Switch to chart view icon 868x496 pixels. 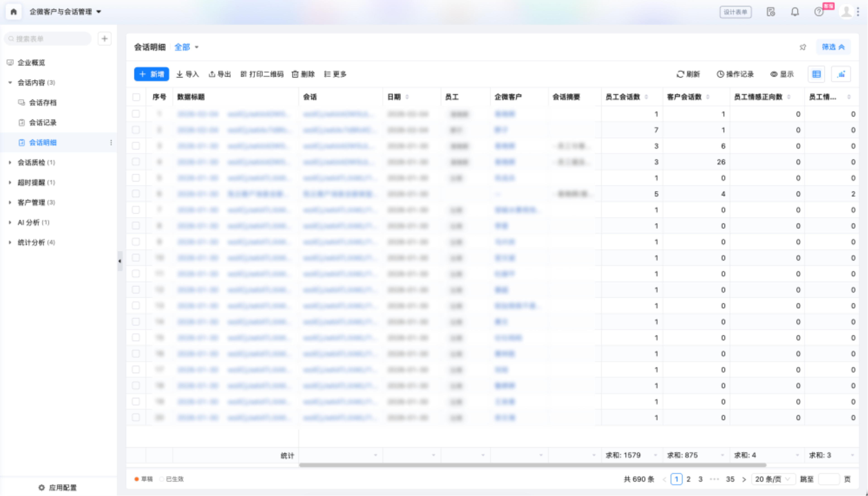pos(841,74)
